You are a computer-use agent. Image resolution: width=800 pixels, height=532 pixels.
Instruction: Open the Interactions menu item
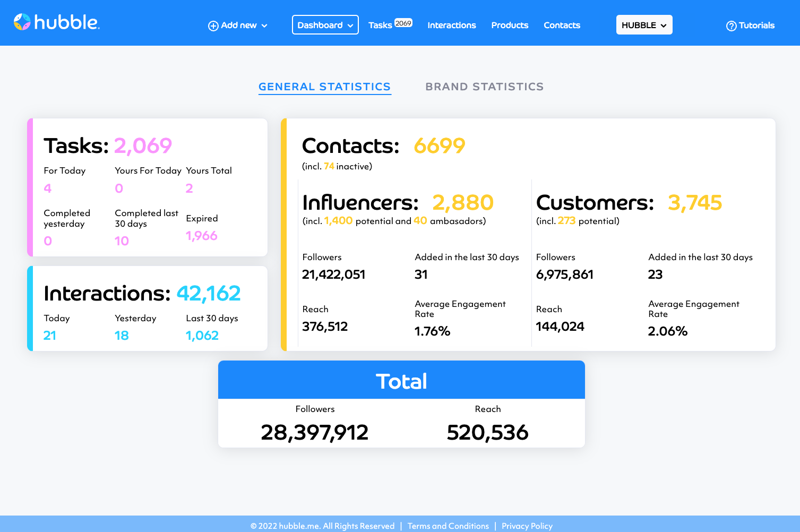(x=451, y=25)
